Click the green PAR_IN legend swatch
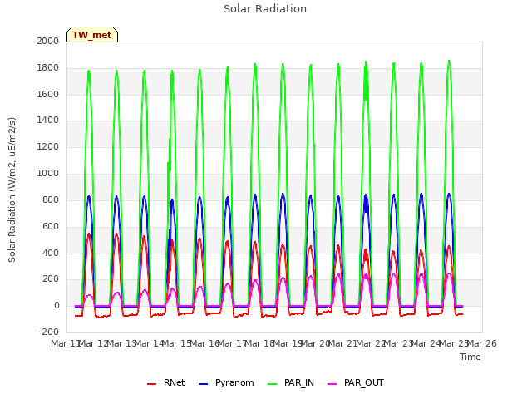This screenshot has width=532, height=399. pos(273,384)
